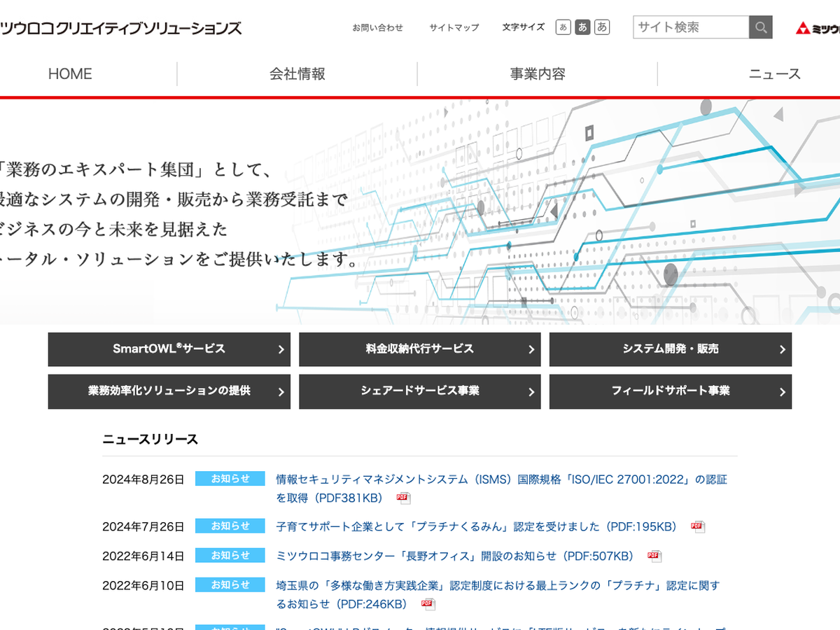The image size is (840, 630).
Task: Select the medium font size button
Action: coord(582,27)
